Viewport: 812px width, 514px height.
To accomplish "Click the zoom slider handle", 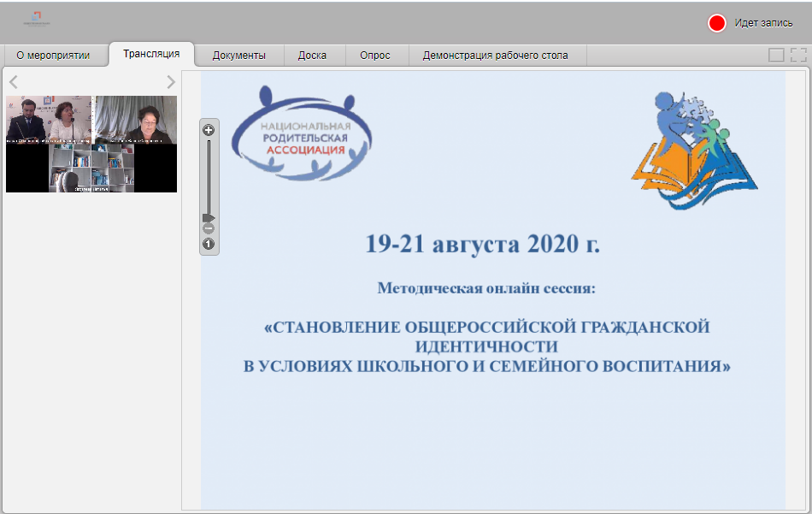I will [209, 218].
